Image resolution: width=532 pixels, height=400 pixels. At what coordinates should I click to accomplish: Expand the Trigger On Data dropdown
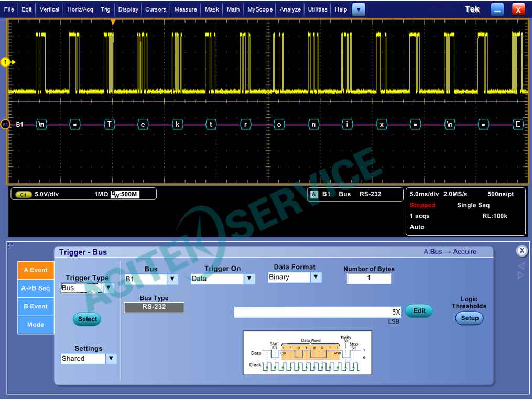(249, 279)
